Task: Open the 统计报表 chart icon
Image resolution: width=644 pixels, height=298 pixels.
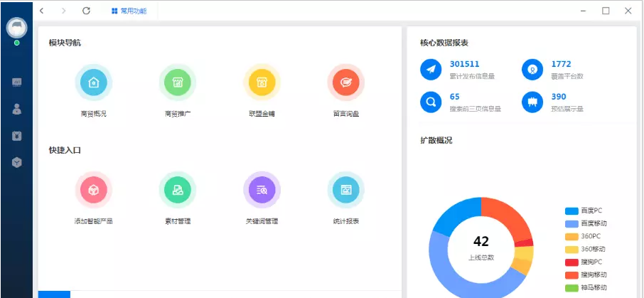Action: point(346,190)
